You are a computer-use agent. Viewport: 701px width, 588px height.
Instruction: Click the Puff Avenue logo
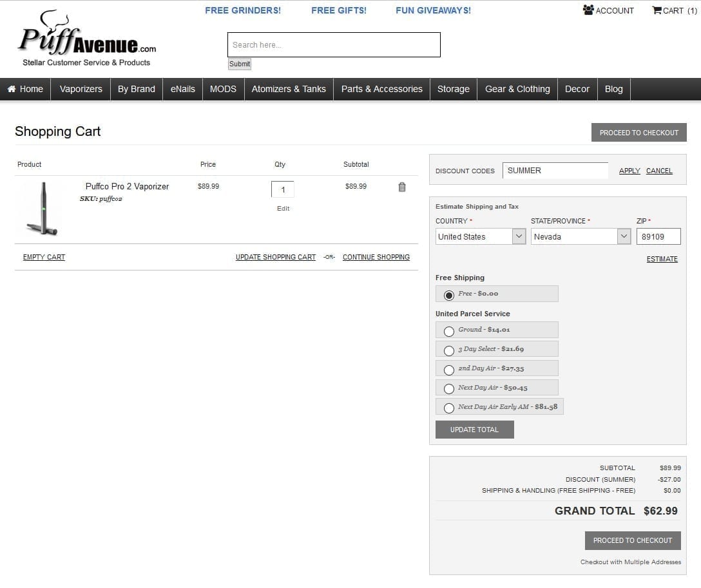pos(86,40)
